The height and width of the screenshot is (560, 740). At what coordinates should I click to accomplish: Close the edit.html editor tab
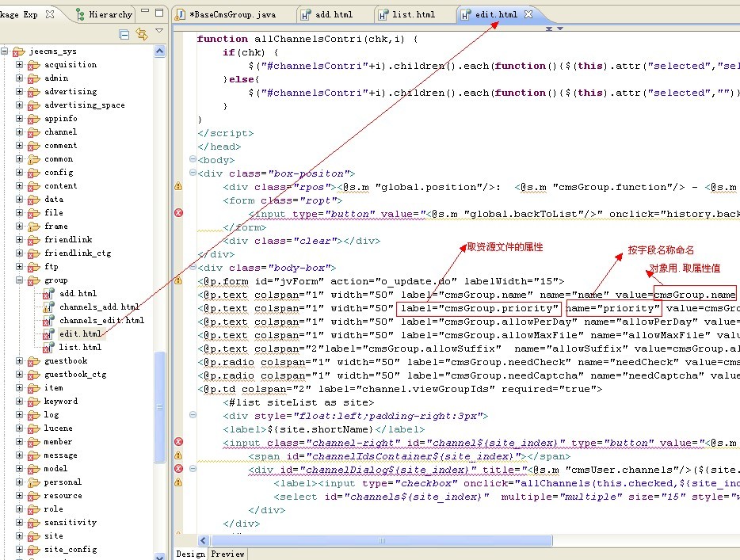point(528,14)
